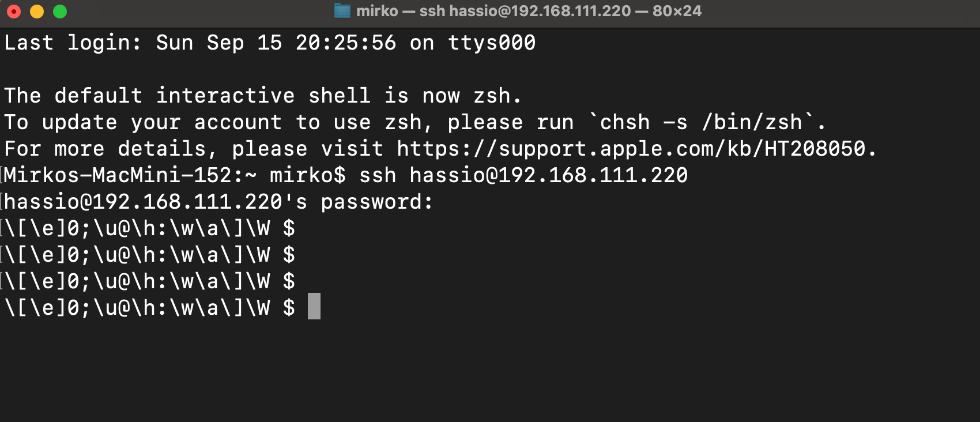The width and height of the screenshot is (980, 422).
Task: Click the 'hassio@192.168.111.220's password:' line
Action: point(218,202)
